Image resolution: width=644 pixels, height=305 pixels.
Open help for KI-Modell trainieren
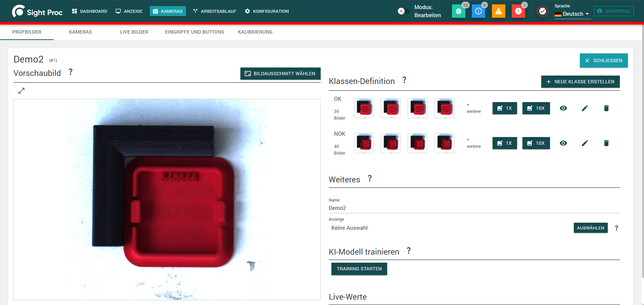pos(409,251)
